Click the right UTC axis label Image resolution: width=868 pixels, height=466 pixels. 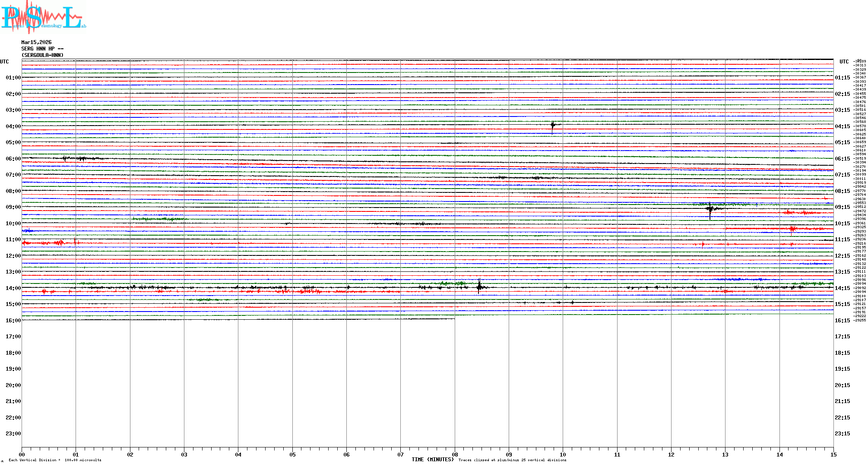click(x=844, y=62)
